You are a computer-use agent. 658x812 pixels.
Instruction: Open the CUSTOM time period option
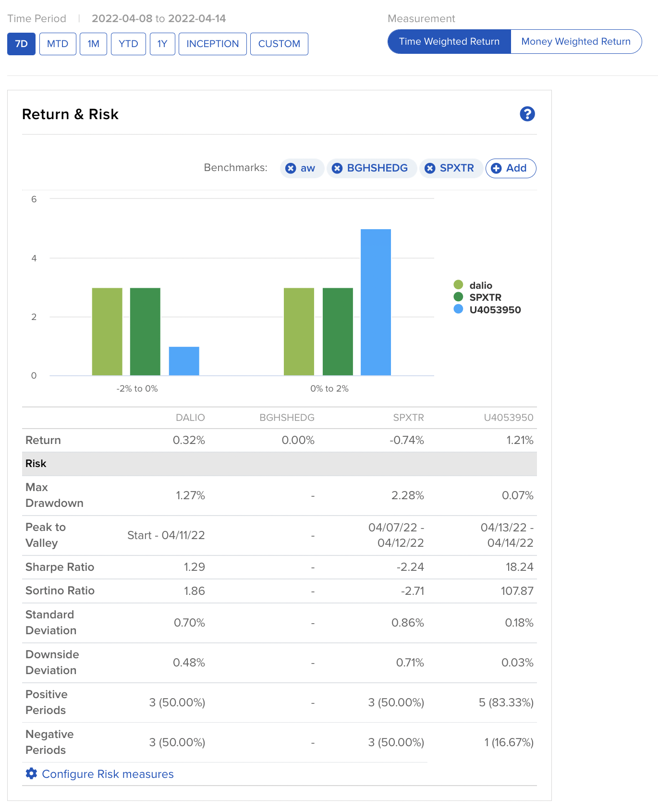tap(279, 44)
